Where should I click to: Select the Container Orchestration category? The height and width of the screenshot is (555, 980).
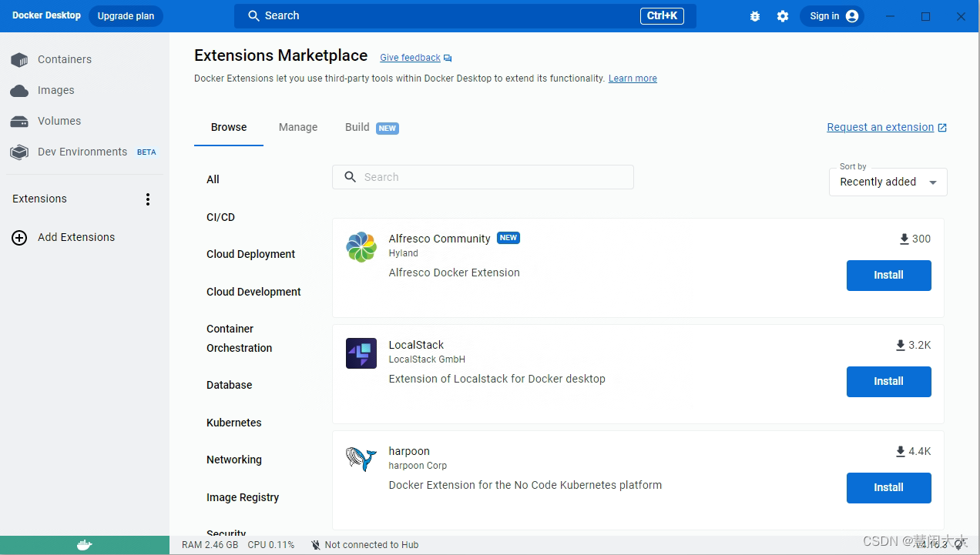(239, 339)
